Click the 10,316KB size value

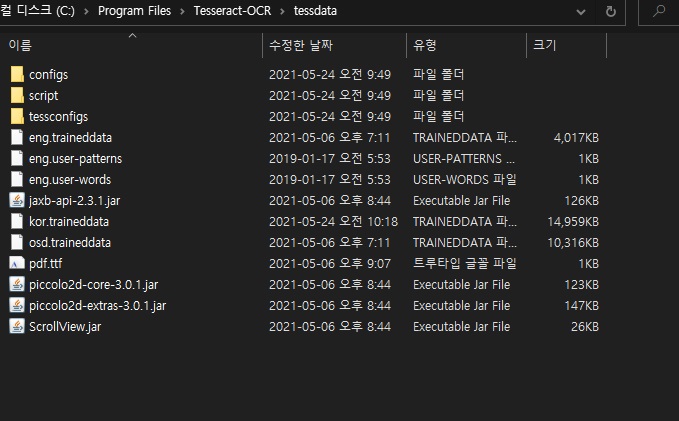[x=573, y=243]
